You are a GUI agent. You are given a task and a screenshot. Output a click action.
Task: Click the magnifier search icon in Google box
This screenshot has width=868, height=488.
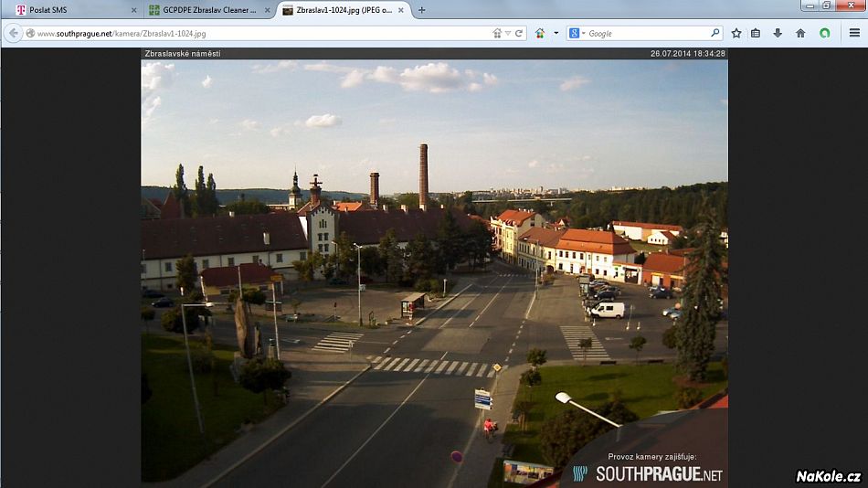coord(715,33)
